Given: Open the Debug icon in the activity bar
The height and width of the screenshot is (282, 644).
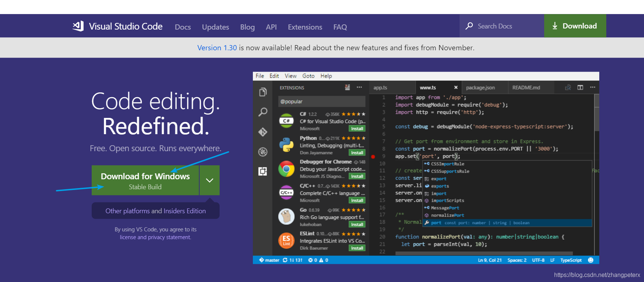Looking at the screenshot, I should (263, 152).
